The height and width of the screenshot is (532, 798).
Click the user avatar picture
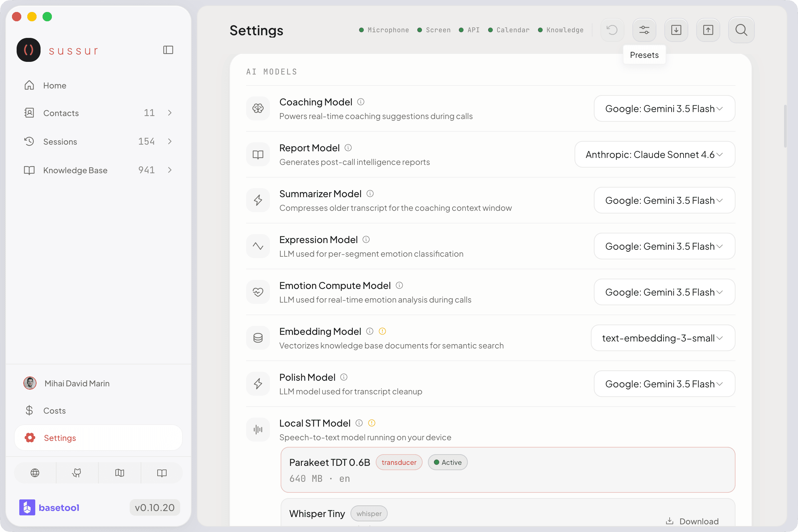click(x=30, y=383)
